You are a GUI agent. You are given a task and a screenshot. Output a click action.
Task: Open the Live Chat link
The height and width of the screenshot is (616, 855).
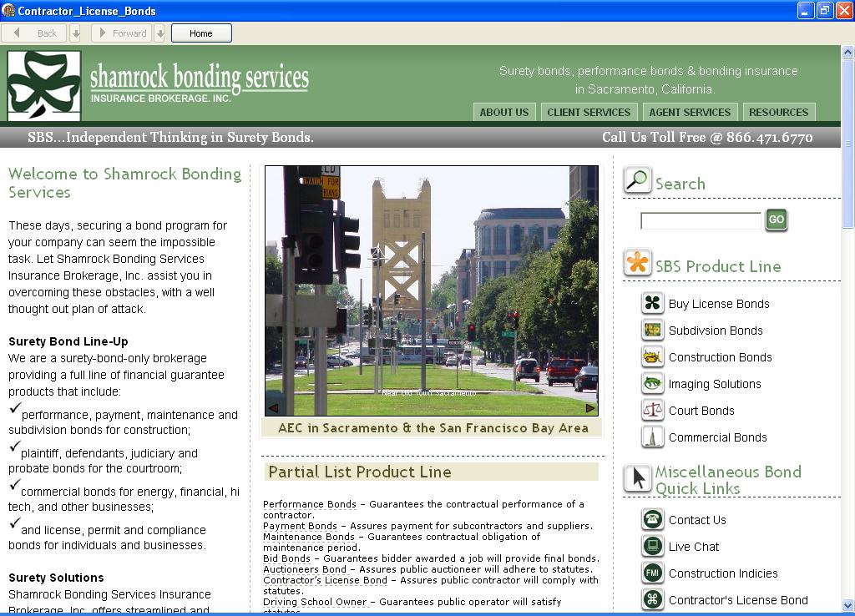coord(694,547)
